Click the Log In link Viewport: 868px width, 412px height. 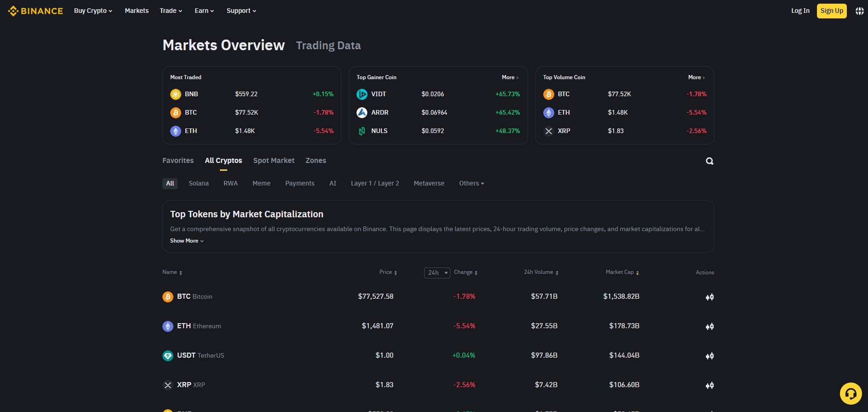pyautogui.click(x=800, y=11)
